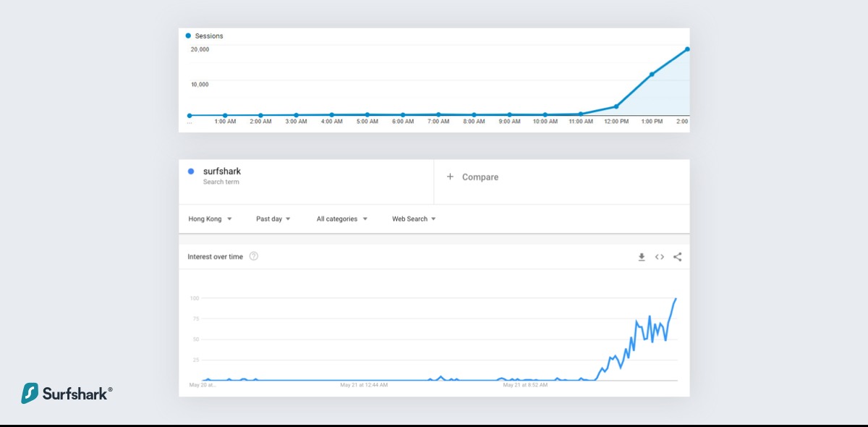Click the Interest over time heading
This screenshot has width=868, height=427.
point(216,257)
